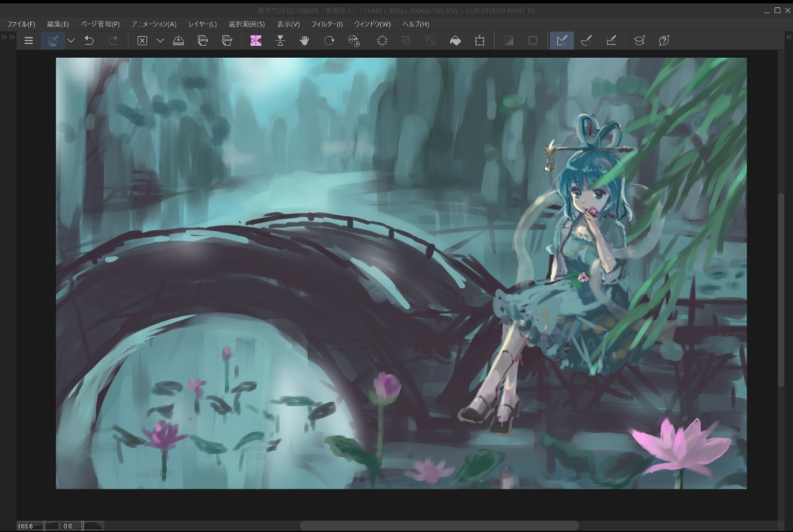
Task: Click the Save tray icon
Action: [x=178, y=41]
